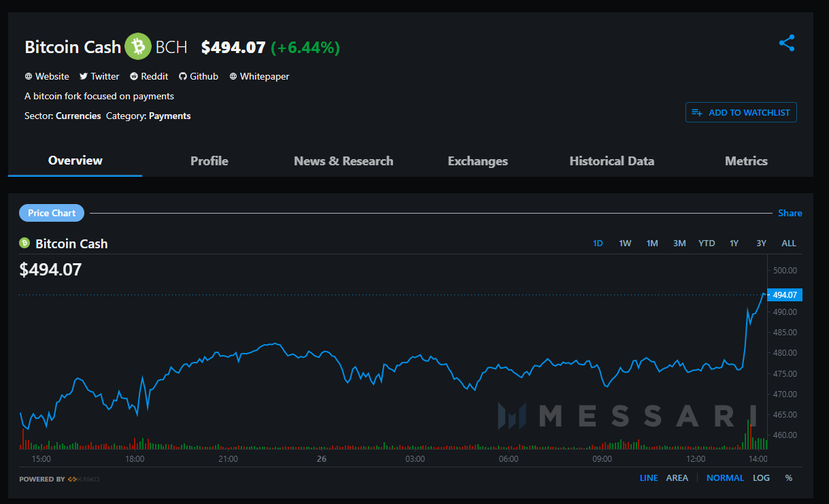829x504 pixels.
Task: Click the 494.07 price marker on axis
Action: click(785, 295)
